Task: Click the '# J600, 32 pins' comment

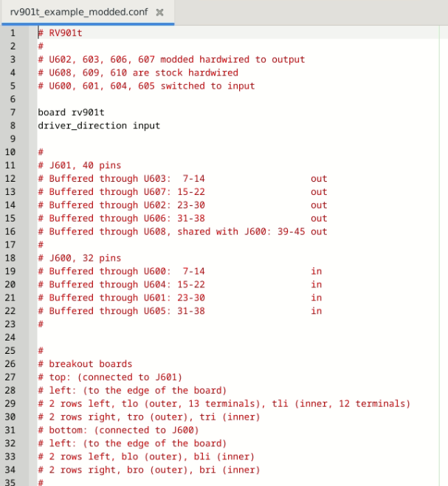Action: 79,258
